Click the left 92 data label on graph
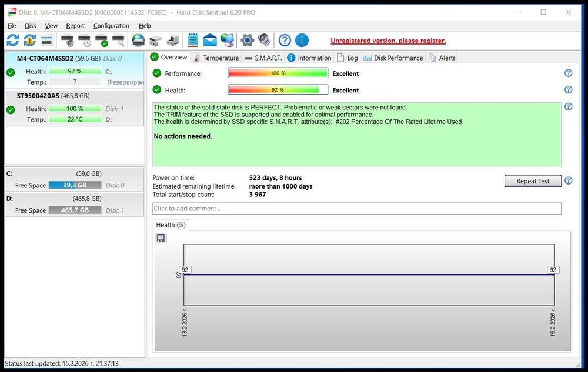 point(185,270)
